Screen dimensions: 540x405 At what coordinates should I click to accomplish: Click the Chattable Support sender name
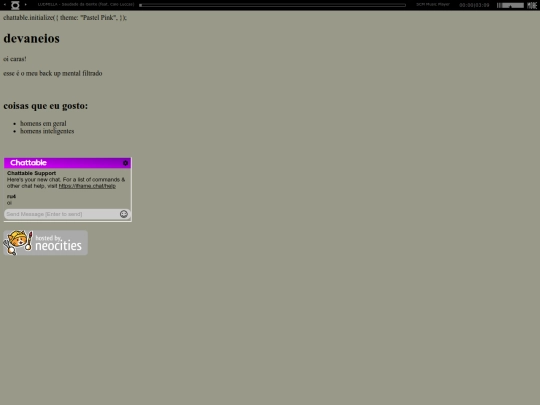pos(31,173)
